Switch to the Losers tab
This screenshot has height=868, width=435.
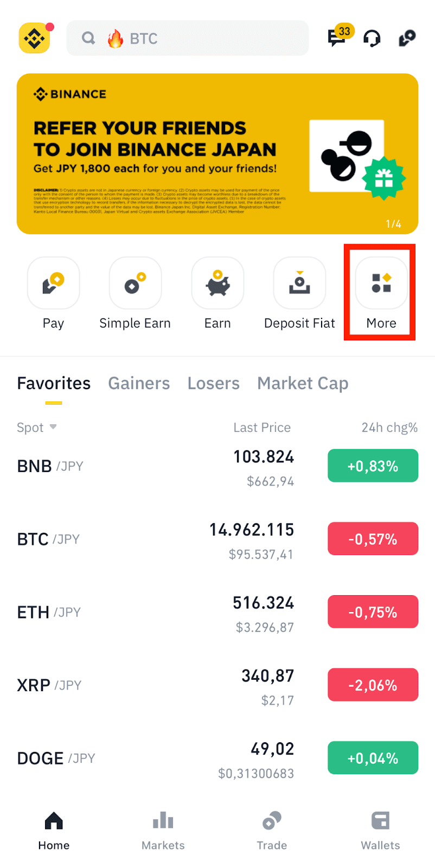[x=213, y=383]
